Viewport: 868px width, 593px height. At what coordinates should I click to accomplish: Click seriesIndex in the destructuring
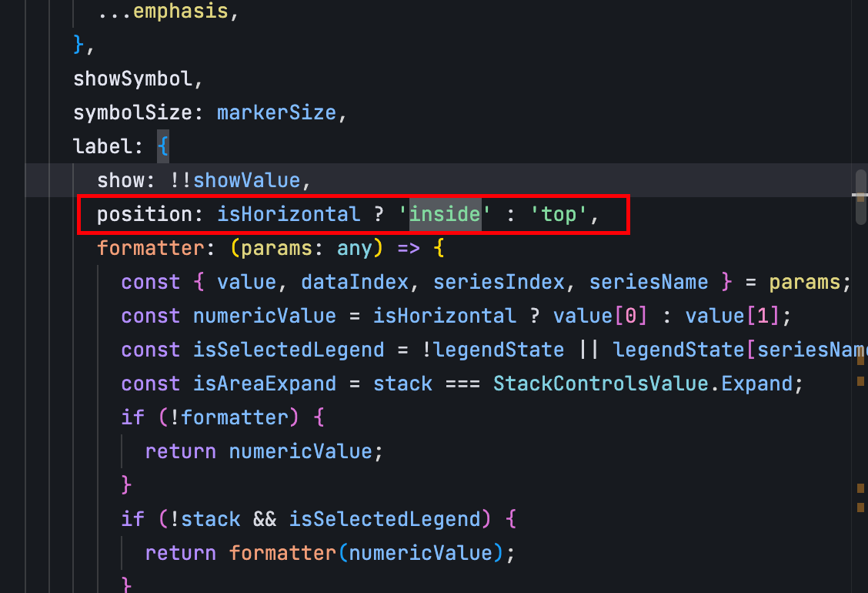pyautogui.click(x=499, y=282)
